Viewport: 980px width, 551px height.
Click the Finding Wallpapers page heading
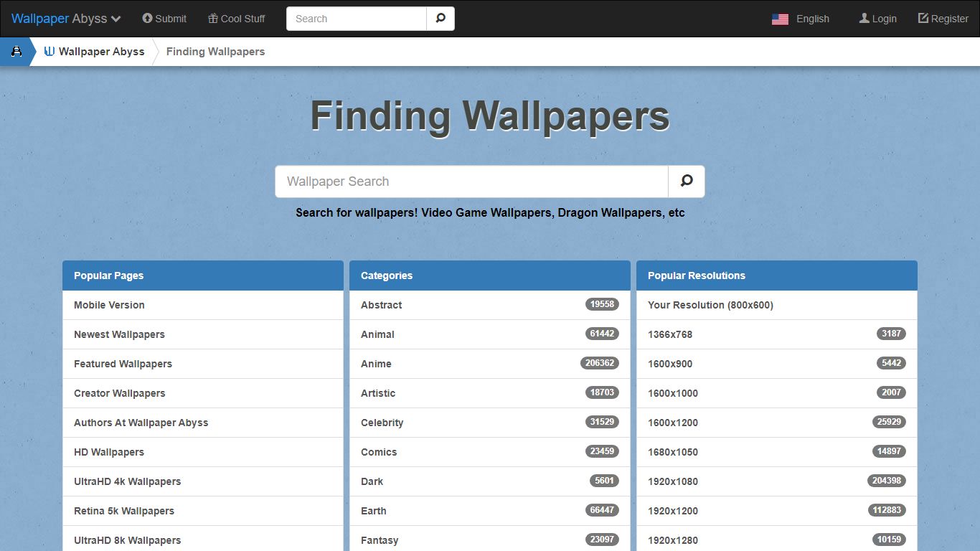(x=490, y=116)
